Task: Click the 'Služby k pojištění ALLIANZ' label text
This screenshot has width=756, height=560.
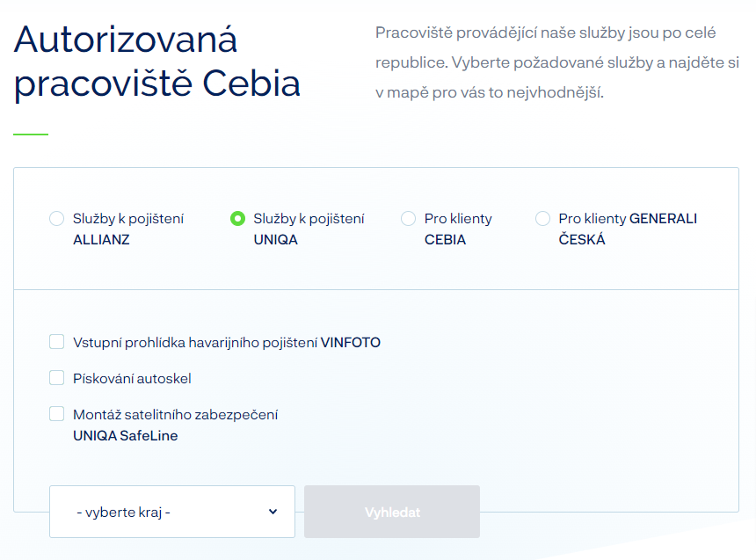Action: 128,229
